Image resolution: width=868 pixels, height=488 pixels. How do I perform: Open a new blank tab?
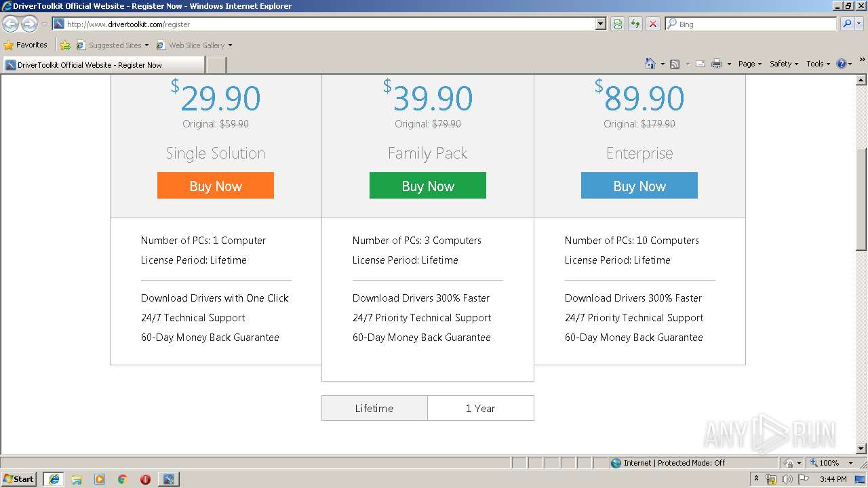[x=216, y=65]
